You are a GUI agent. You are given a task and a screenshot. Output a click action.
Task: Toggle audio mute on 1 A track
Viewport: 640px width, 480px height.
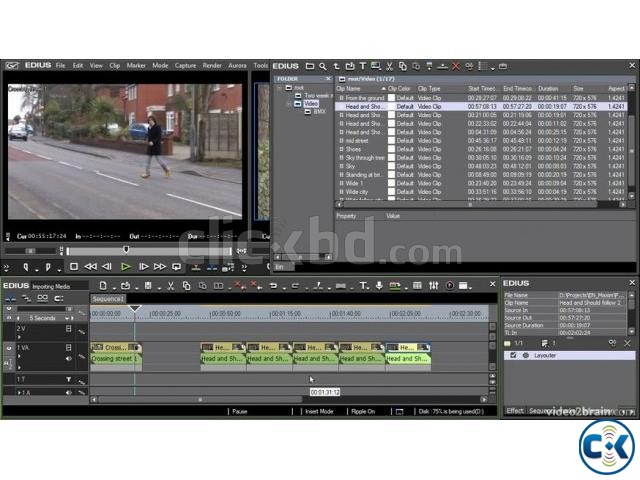69,392
